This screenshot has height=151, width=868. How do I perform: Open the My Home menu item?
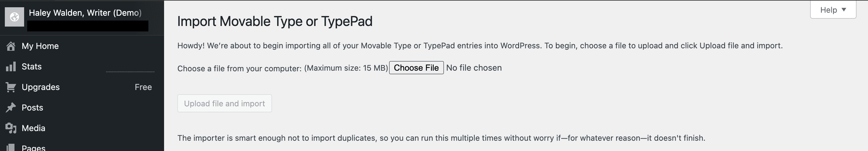click(x=40, y=46)
